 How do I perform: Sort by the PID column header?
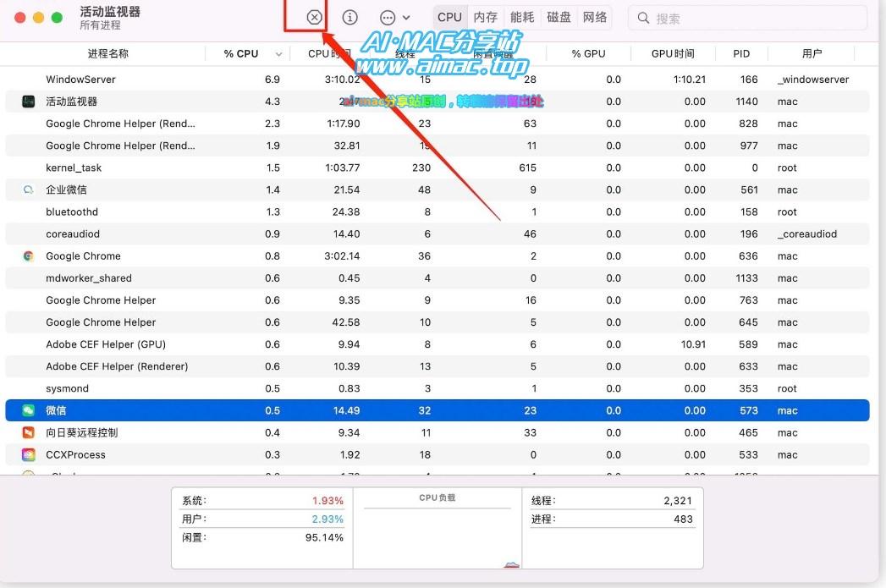pos(741,53)
